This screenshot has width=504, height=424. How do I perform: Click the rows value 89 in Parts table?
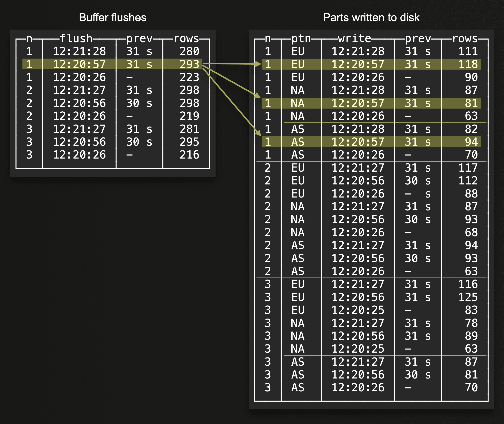471,336
